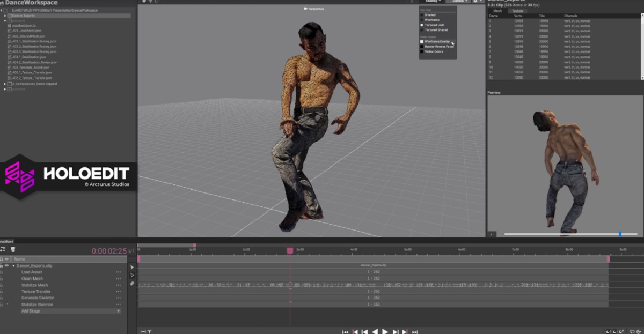Select stabilized.json.lz file
644x334 pixels.
pos(24,25)
